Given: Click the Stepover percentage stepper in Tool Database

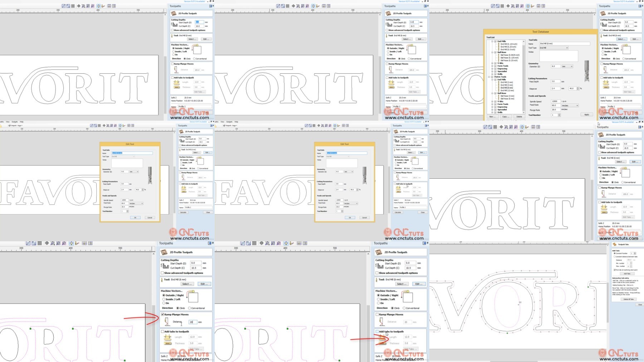Looking at the screenshot, I should 578,88.
